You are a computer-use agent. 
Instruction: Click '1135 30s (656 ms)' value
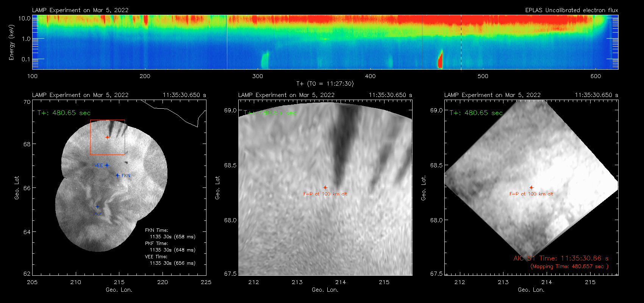coord(173,263)
